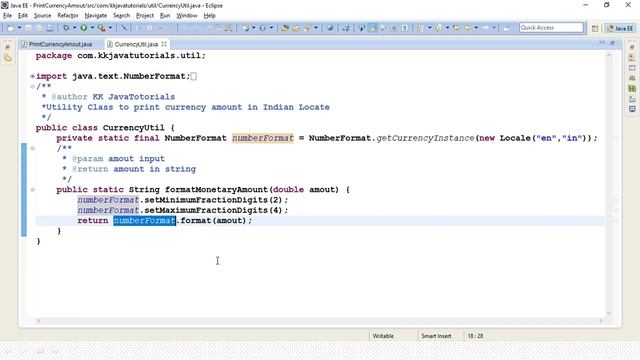Open the Search dropdown arrow
Viewport: 640px width, 360px height.
pyautogui.click(x=316, y=28)
